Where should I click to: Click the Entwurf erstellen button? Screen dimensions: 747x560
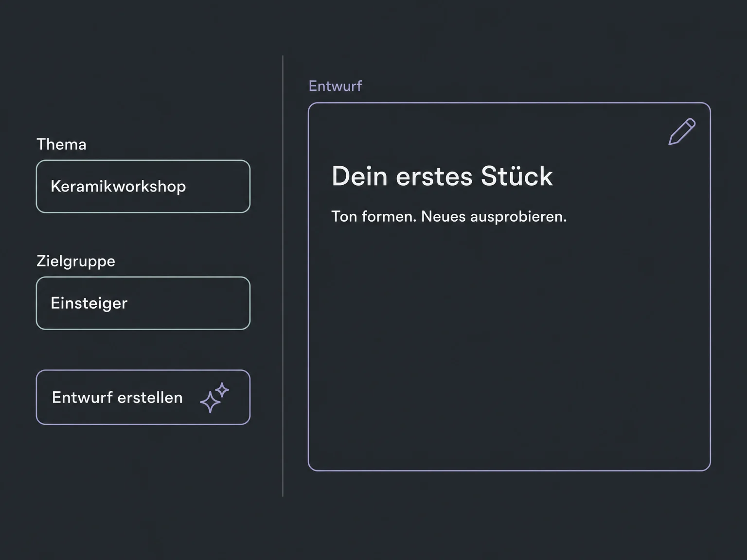(143, 397)
